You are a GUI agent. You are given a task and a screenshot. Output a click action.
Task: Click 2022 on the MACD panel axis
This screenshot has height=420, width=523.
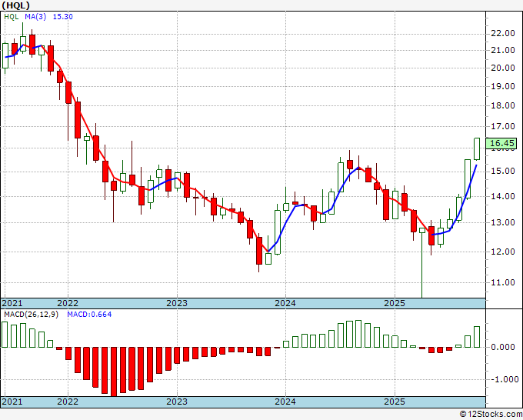coord(68,402)
